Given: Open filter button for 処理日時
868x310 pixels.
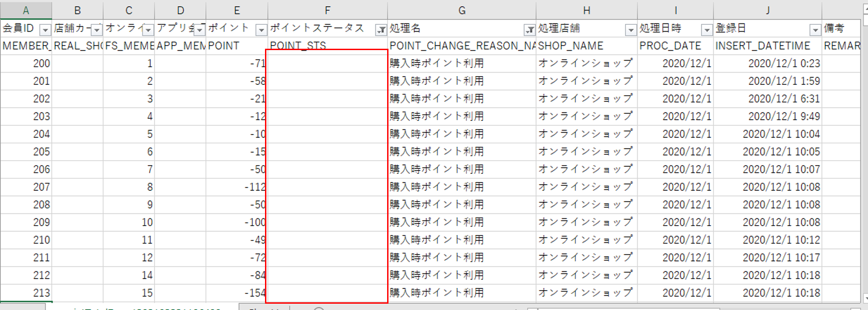Looking at the screenshot, I should click(x=707, y=30).
